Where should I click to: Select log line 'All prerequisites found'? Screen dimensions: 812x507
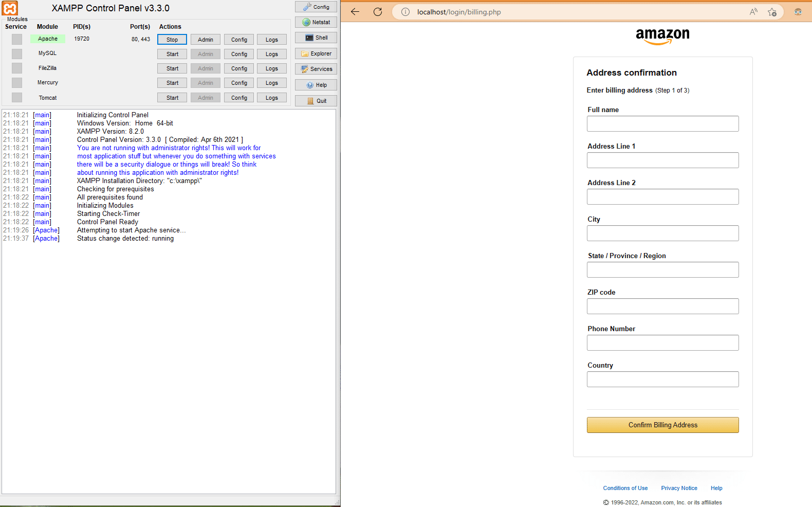coord(110,197)
